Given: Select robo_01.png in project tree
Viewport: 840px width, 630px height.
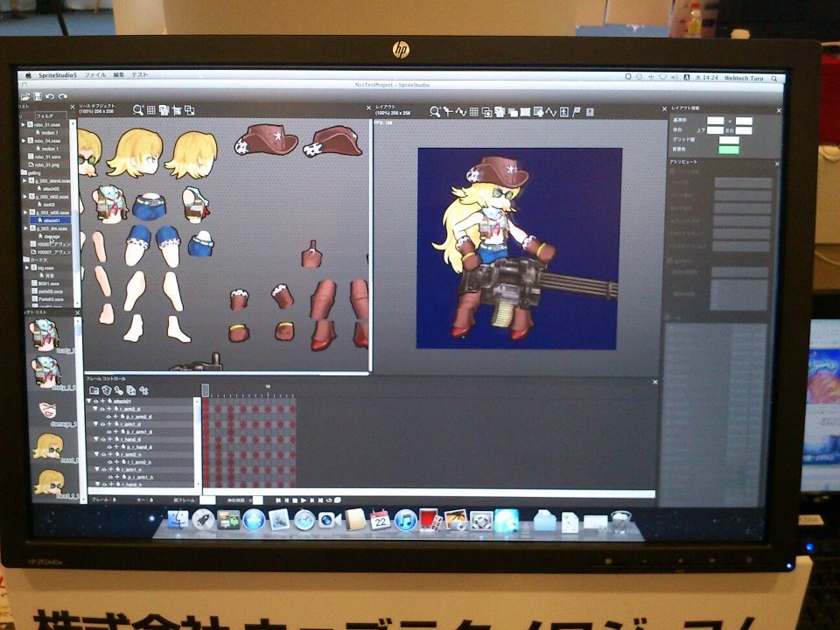Looking at the screenshot, I should point(44,164).
